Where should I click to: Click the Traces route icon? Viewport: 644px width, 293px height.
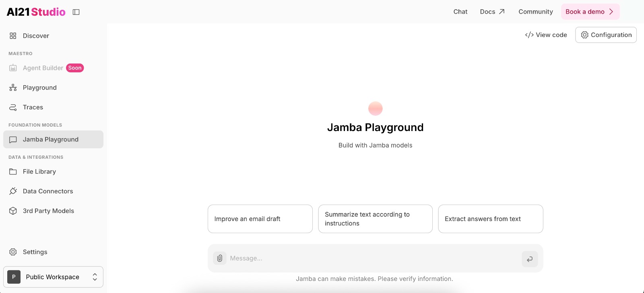[x=13, y=107]
